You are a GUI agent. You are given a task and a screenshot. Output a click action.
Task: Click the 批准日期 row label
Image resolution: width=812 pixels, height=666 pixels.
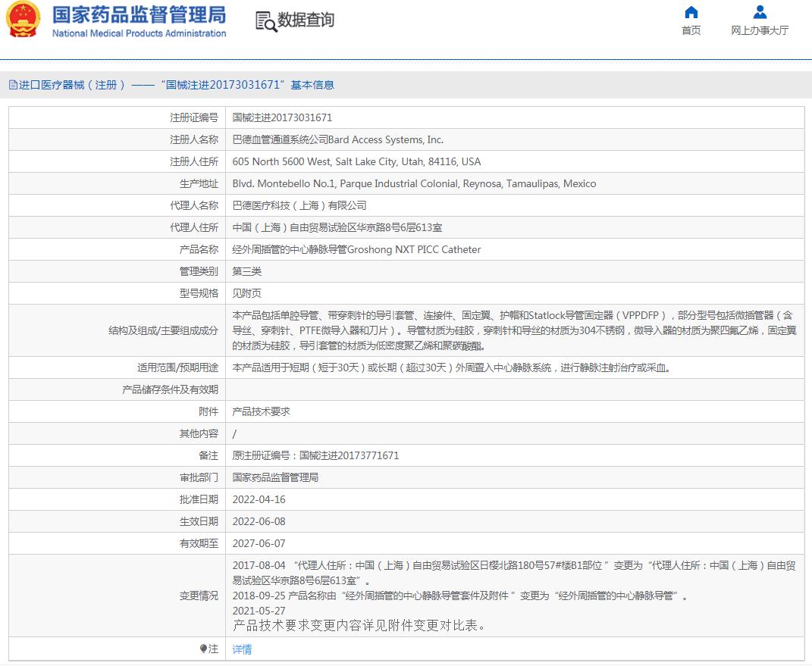tap(199, 499)
